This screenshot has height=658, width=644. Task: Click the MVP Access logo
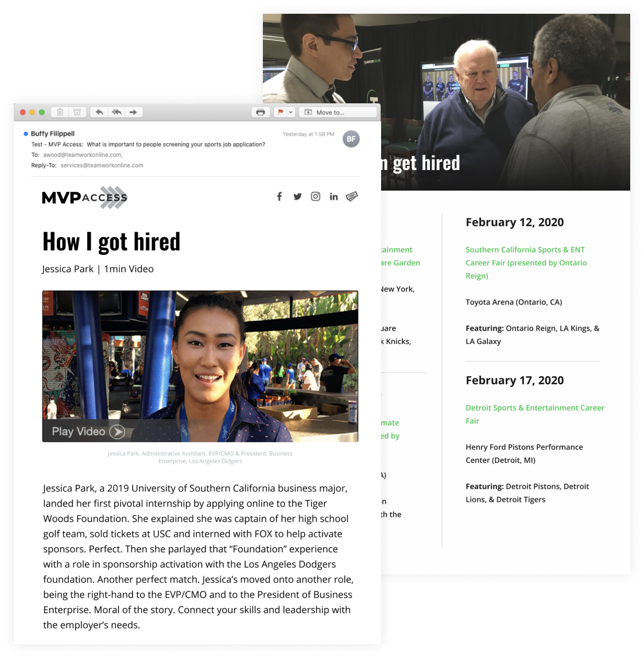pyautogui.click(x=84, y=198)
